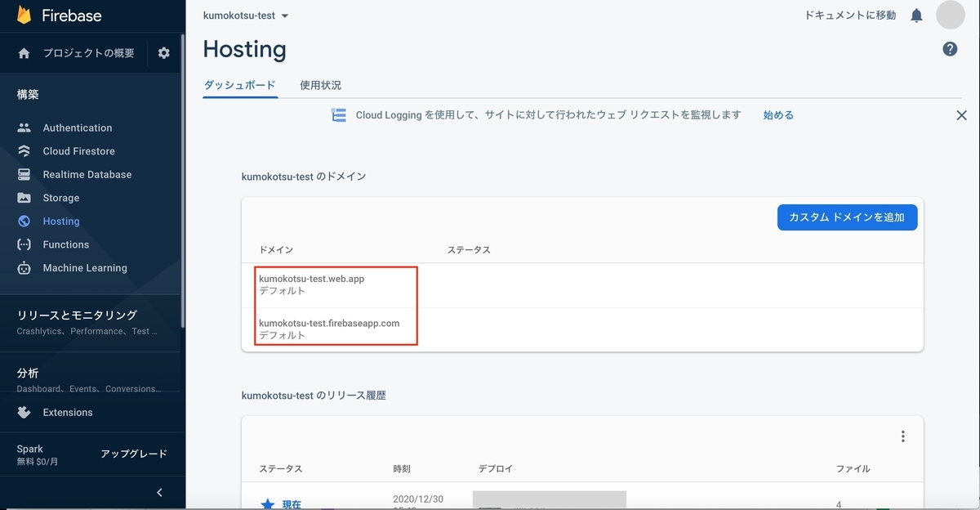Click the 始める link
This screenshot has width=980, height=510.
pyautogui.click(x=778, y=115)
